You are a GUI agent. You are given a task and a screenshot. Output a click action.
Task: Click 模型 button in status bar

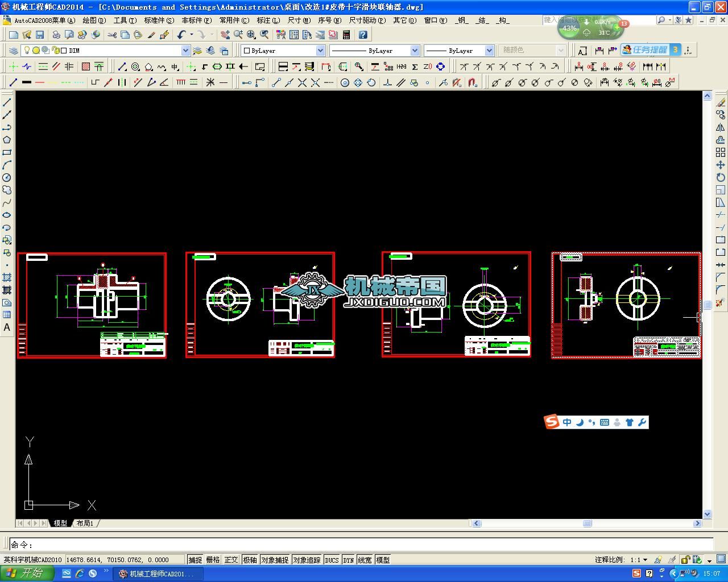tap(383, 560)
